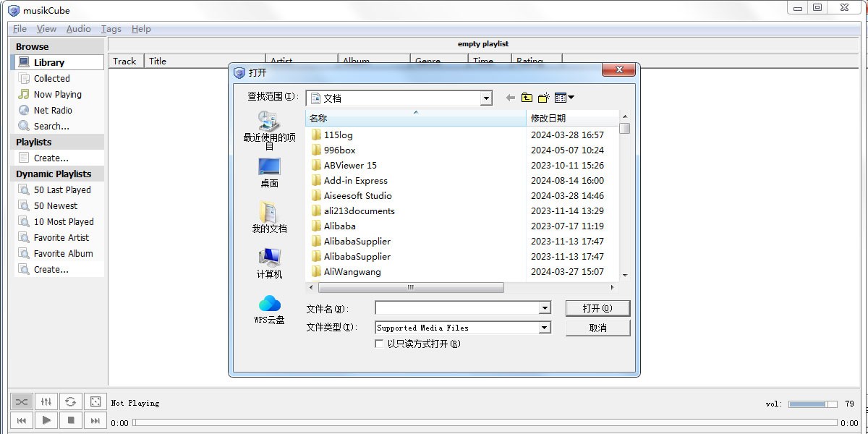Open the equalizer settings icon
The height and width of the screenshot is (434, 868).
pyautogui.click(x=46, y=401)
